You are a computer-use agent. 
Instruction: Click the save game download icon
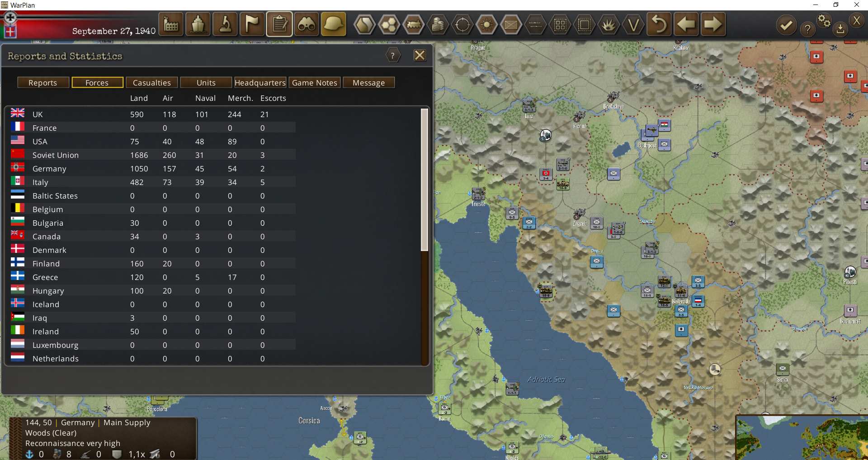click(840, 29)
